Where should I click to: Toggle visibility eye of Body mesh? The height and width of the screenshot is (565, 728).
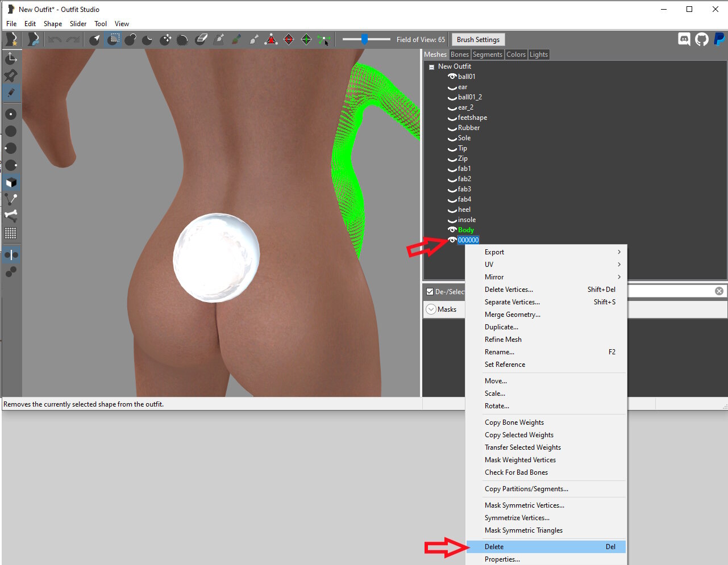click(x=452, y=229)
